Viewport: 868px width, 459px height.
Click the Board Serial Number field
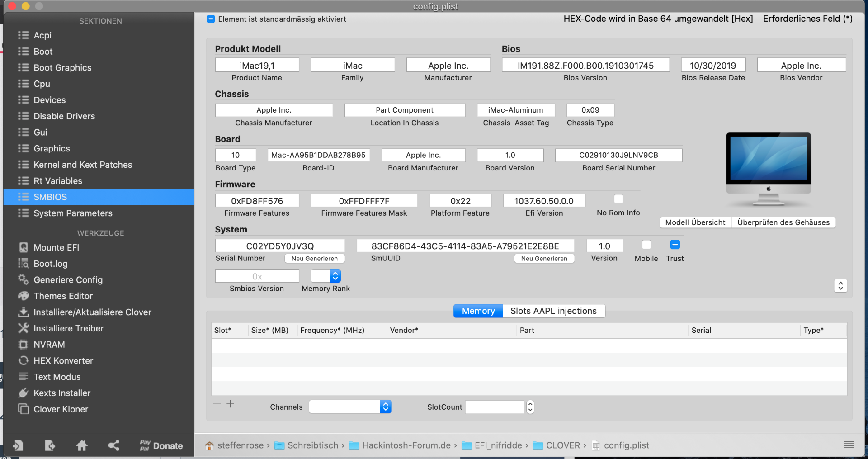618,155
